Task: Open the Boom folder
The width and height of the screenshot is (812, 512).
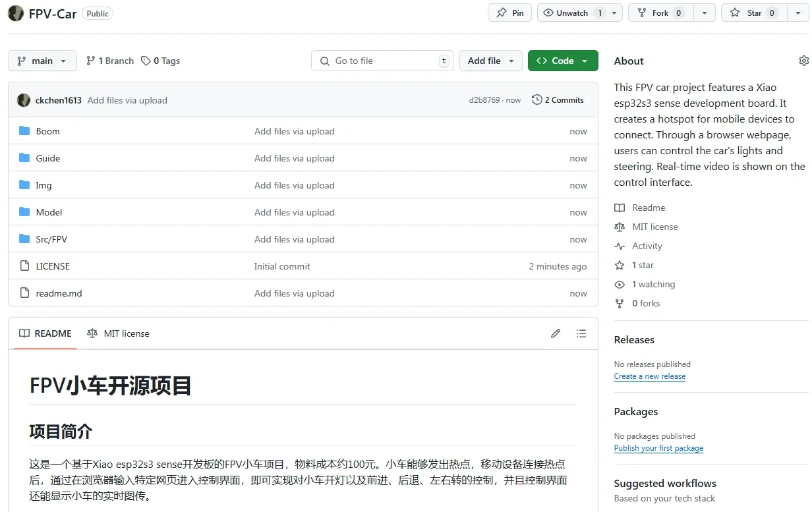Action: 47,131
